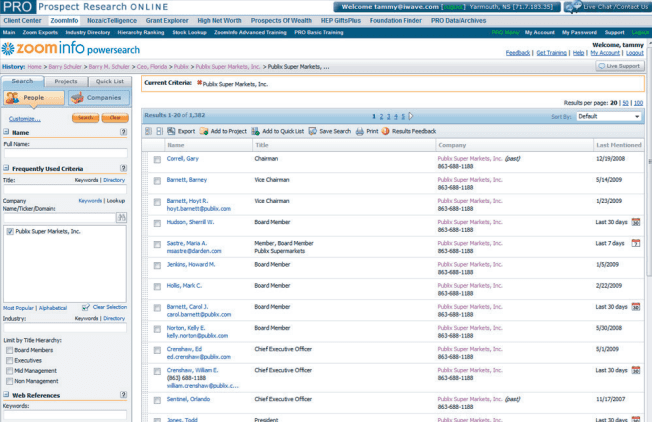
Task: Click the orange Search button
Action: [85, 118]
